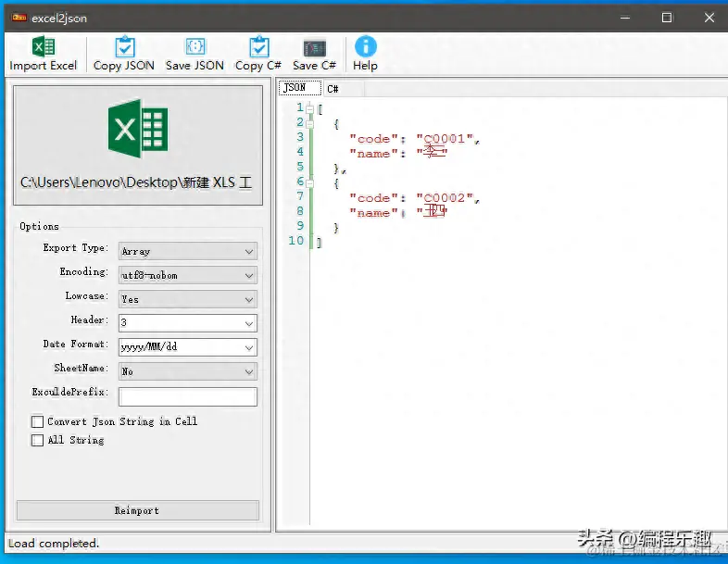Click the large Excel drop zone image
This screenshot has height=564, width=728.
(x=138, y=129)
